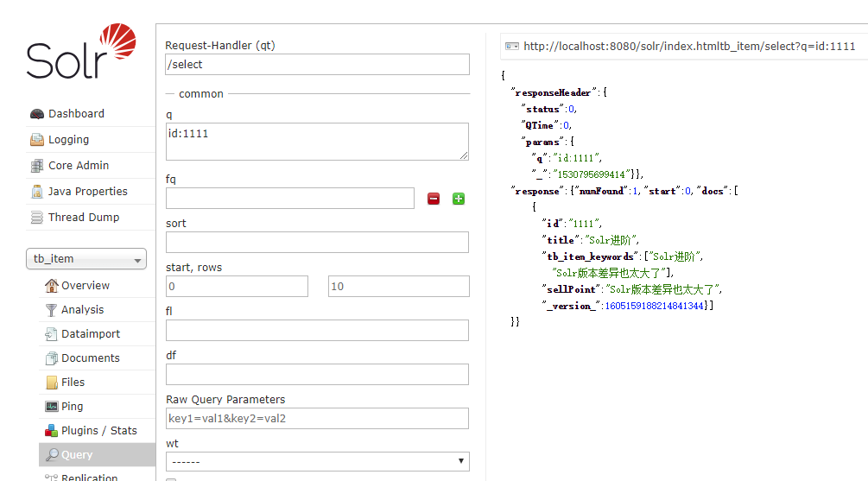The image size is (868, 481).
Task: Open the Analysis funnel icon
Action: point(52,310)
